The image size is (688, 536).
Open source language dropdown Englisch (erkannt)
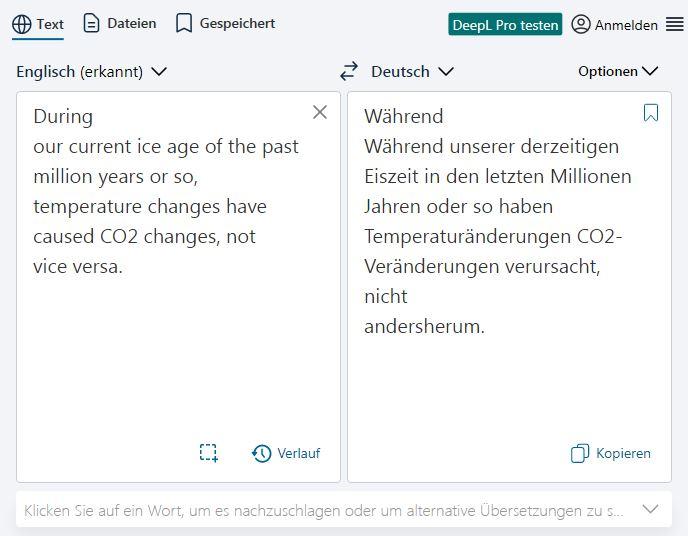click(91, 71)
